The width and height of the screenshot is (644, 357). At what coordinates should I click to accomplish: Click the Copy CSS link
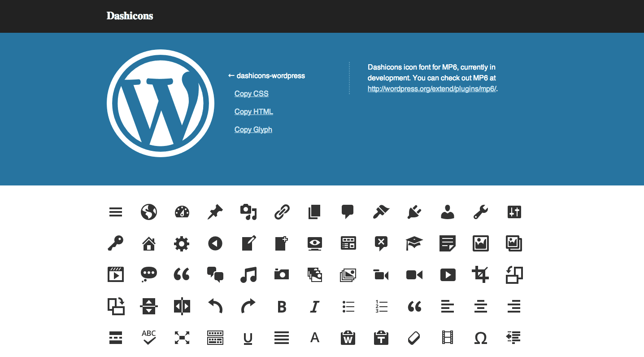click(x=251, y=93)
